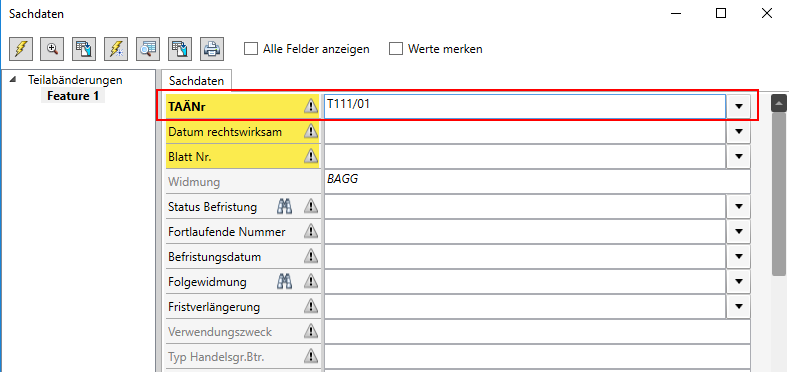Click the warning icon beside Fortlaufende Nummer
Image resolution: width=789 pixels, height=372 pixels.
311,232
